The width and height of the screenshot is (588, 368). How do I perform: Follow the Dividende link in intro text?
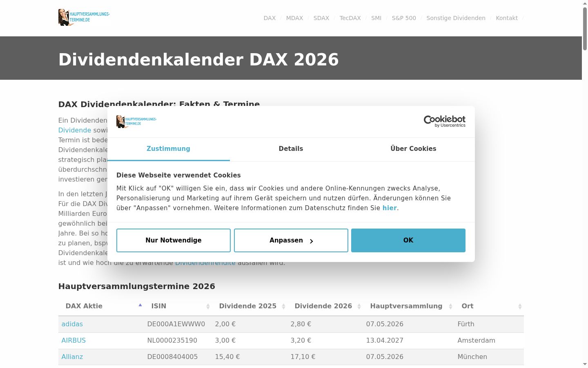[75, 130]
